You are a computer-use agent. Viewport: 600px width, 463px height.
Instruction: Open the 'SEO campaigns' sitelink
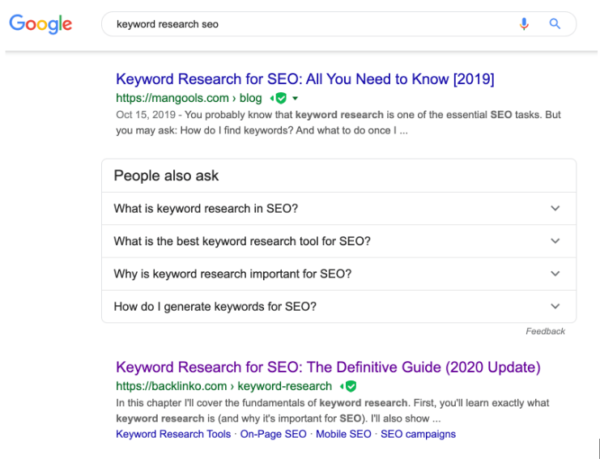[x=418, y=434]
